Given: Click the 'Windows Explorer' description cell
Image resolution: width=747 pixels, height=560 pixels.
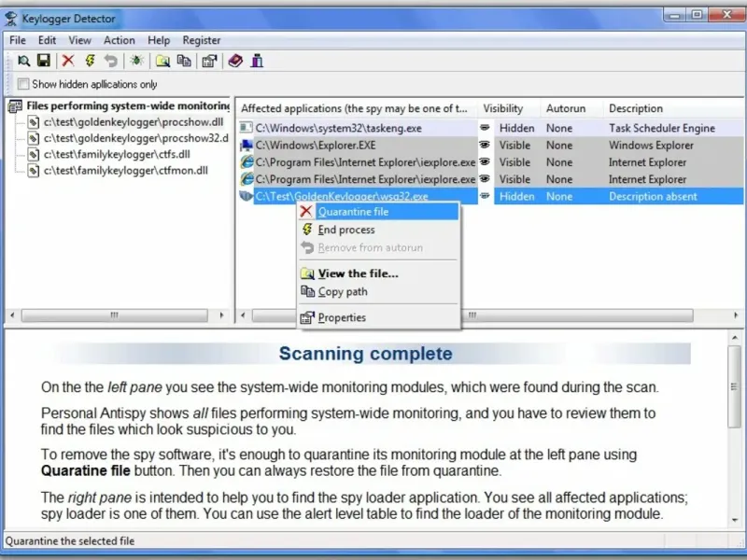Looking at the screenshot, I should 651,146.
